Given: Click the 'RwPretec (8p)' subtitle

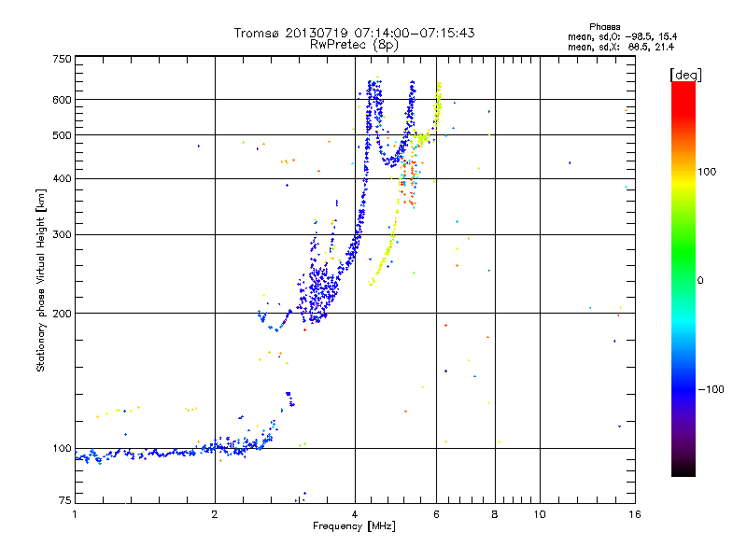Looking at the screenshot, I should [x=354, y=45].
